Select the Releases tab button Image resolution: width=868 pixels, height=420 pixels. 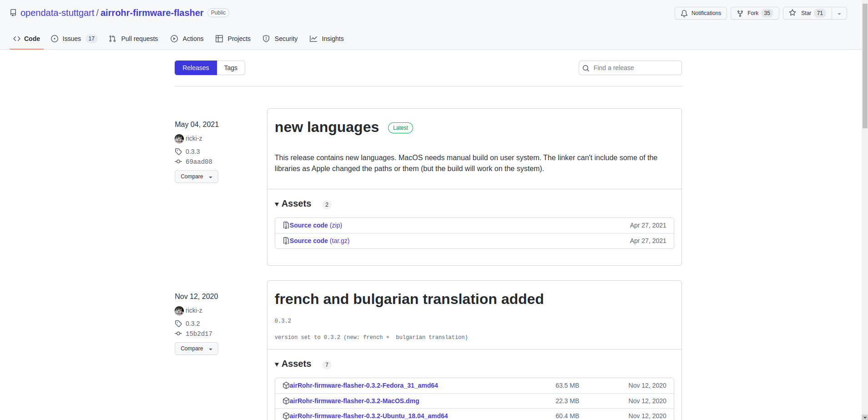point(196,68)
